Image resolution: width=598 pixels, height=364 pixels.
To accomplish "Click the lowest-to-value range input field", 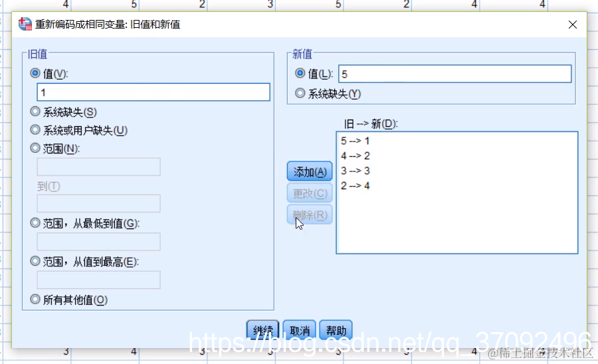I will pyautogui.click(x=99, y=242).
